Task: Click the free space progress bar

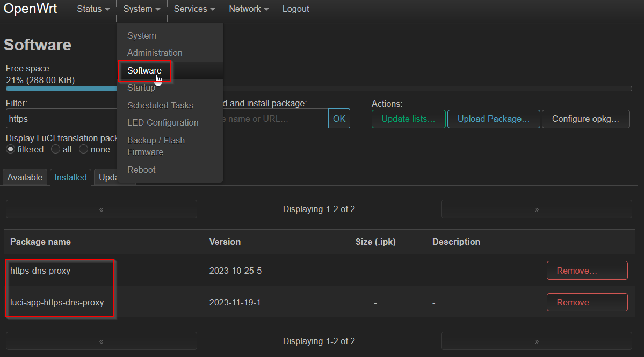Action: [x=319, y=89]
